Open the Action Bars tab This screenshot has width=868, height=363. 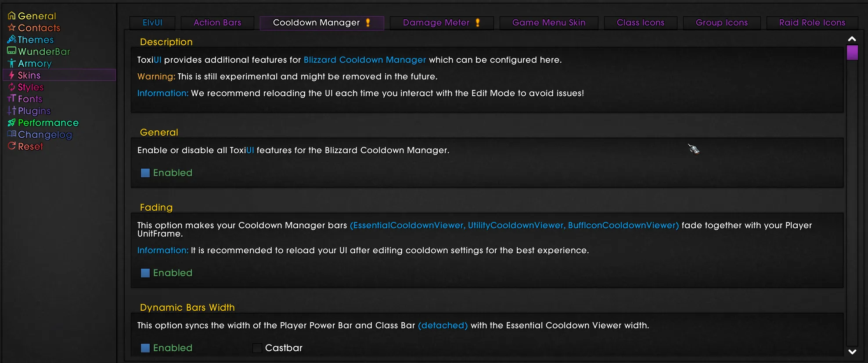pyautogui.click(x=217, y=23)
